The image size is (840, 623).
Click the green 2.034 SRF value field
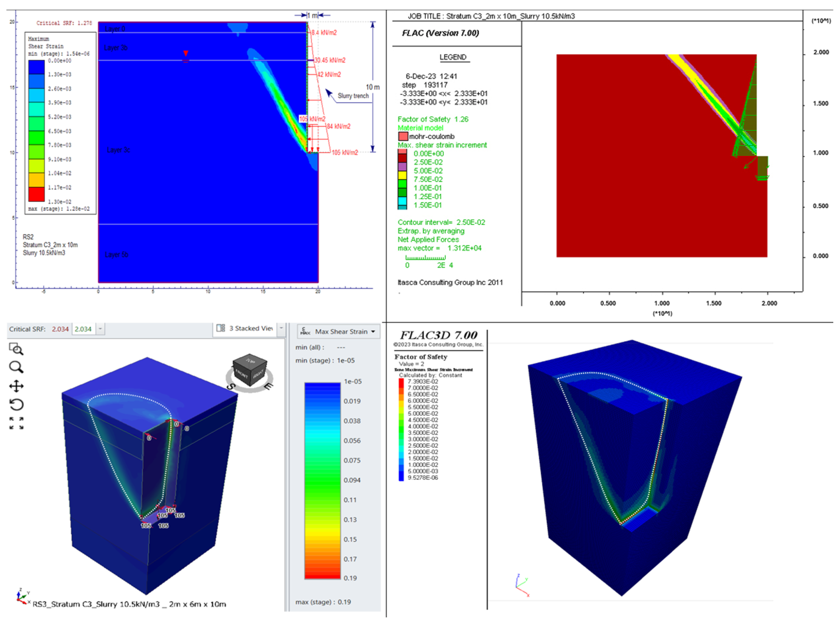[83, 329]
